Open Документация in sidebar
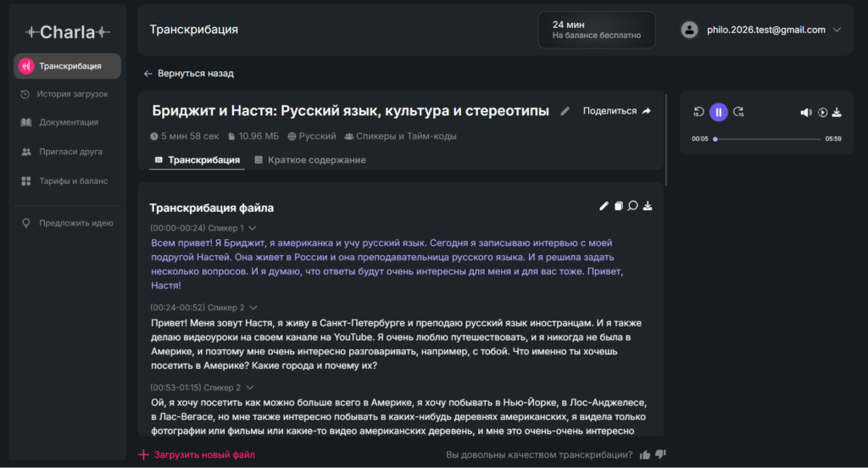 point(60,122)
